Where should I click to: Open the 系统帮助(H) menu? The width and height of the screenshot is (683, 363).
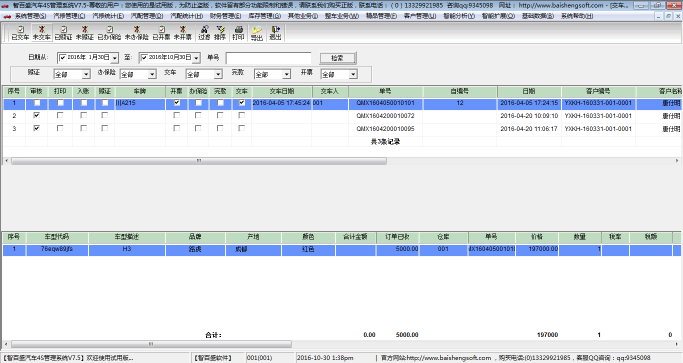[577, 16]
